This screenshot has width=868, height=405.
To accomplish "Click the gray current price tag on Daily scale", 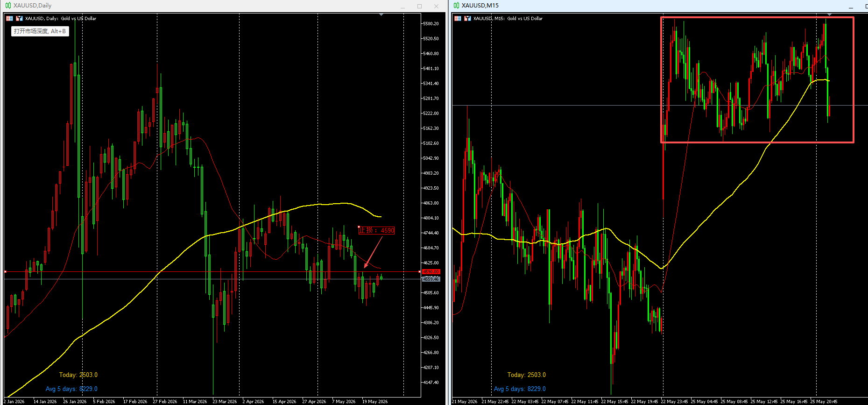I will (431, 279).
